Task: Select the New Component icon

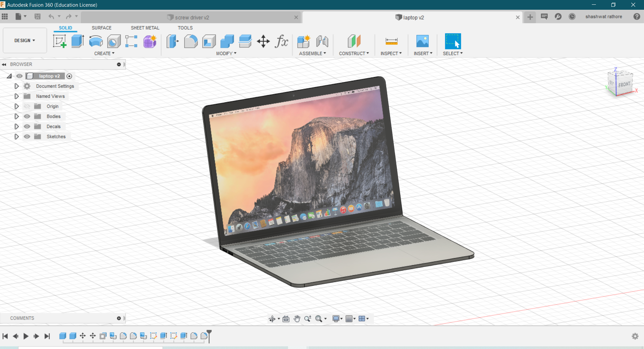Action: click(x=304, y=41)
